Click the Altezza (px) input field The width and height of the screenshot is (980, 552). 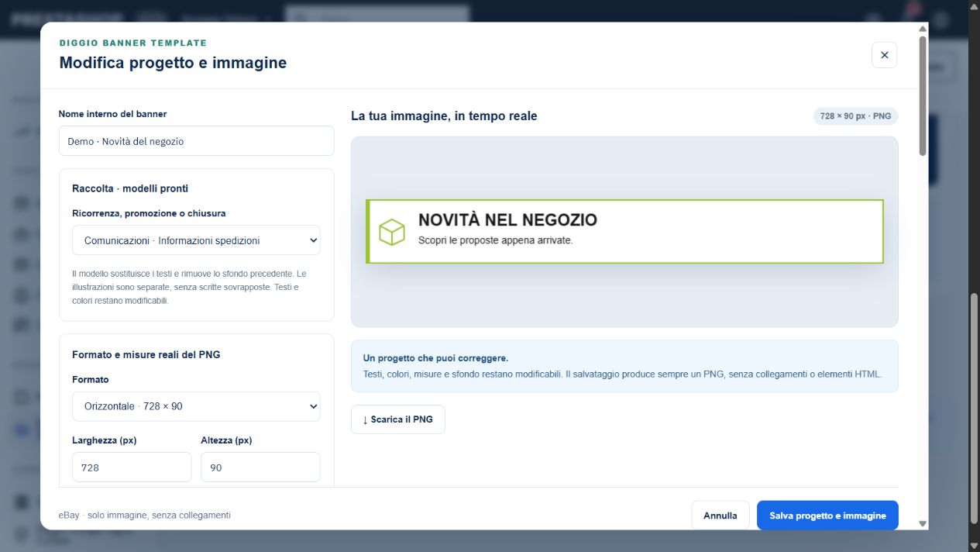coord(260,467)
